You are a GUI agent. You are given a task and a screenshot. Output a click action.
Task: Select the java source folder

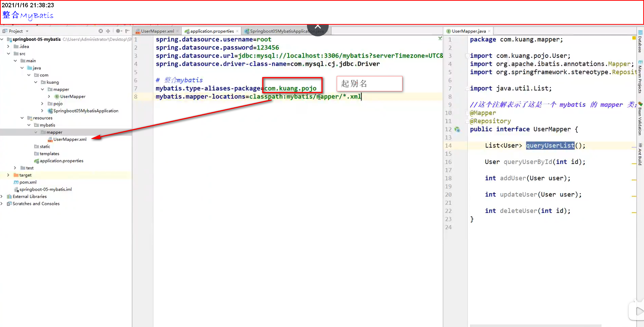pyautogui.click(x=37, y=68)
